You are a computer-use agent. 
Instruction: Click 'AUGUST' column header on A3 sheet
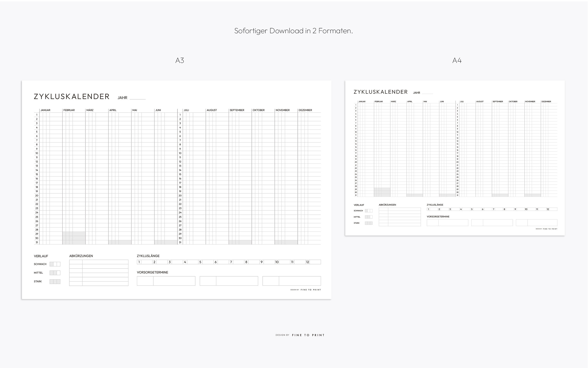click(212, 110)
